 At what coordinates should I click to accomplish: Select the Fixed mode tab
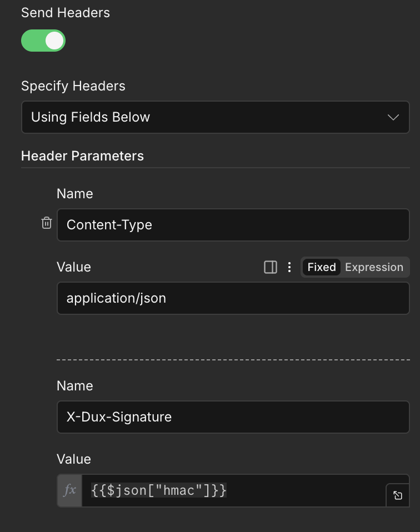(x=322, y=268)
